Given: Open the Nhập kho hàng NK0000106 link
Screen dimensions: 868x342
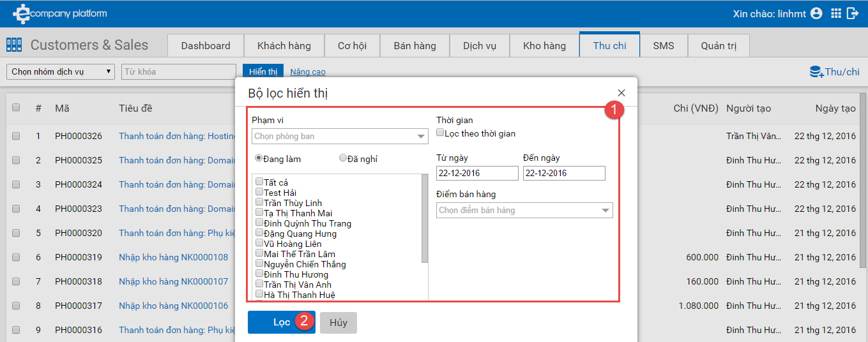Looking at the screenshot, I should [x=174, y=306].
